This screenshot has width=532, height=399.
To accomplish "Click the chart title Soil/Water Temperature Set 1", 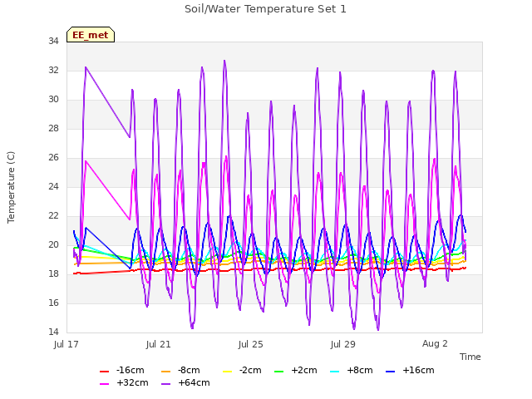I will point(265,9).
